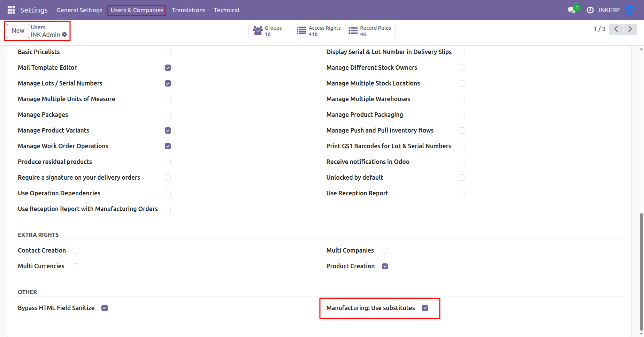Screen dimensions: 644x337
Task: Click the Access Rights list icon
Action: (x=301, y=31)
